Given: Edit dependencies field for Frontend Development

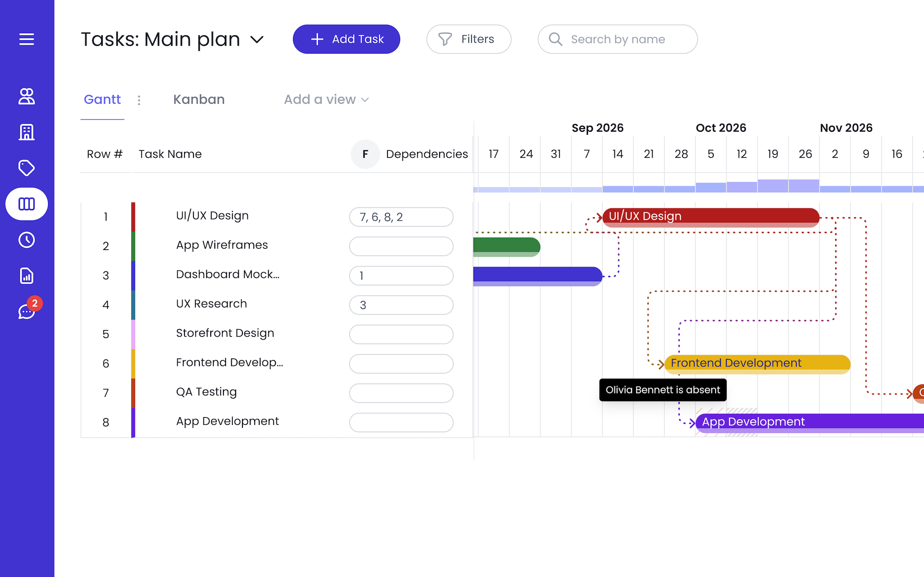Looking at the screenshot, I should [x=401, y=364].
